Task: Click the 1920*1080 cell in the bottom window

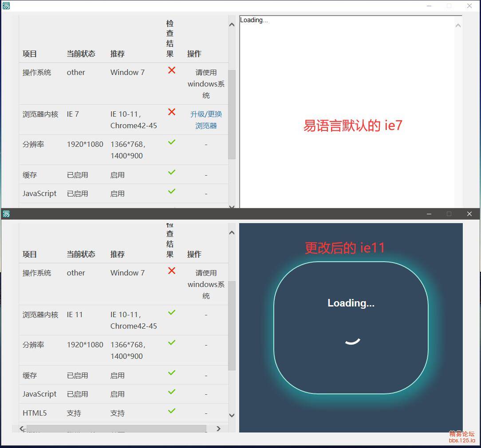Action: [85, 345]
